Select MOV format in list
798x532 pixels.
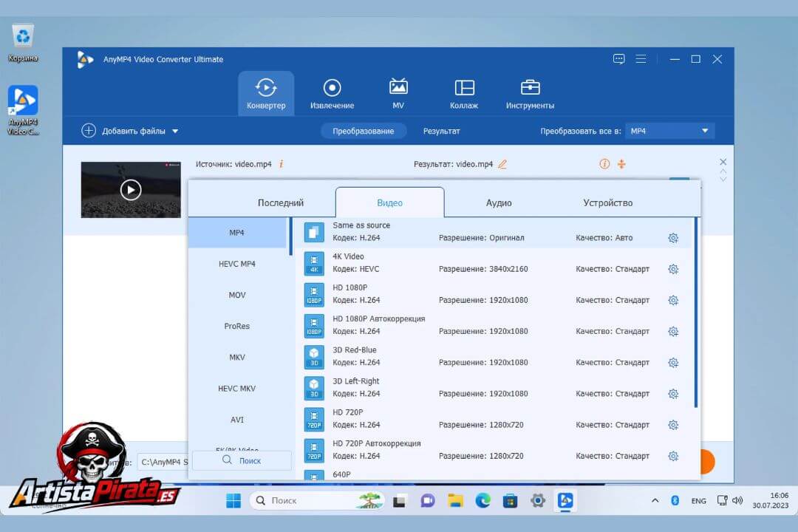click(x=236, y=295)
